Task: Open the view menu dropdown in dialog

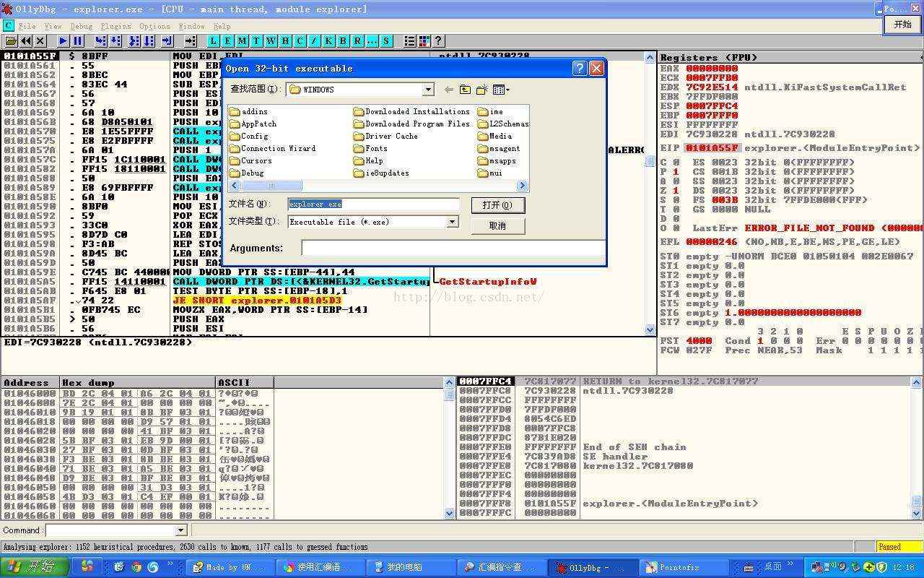Action: coord(501,90)
